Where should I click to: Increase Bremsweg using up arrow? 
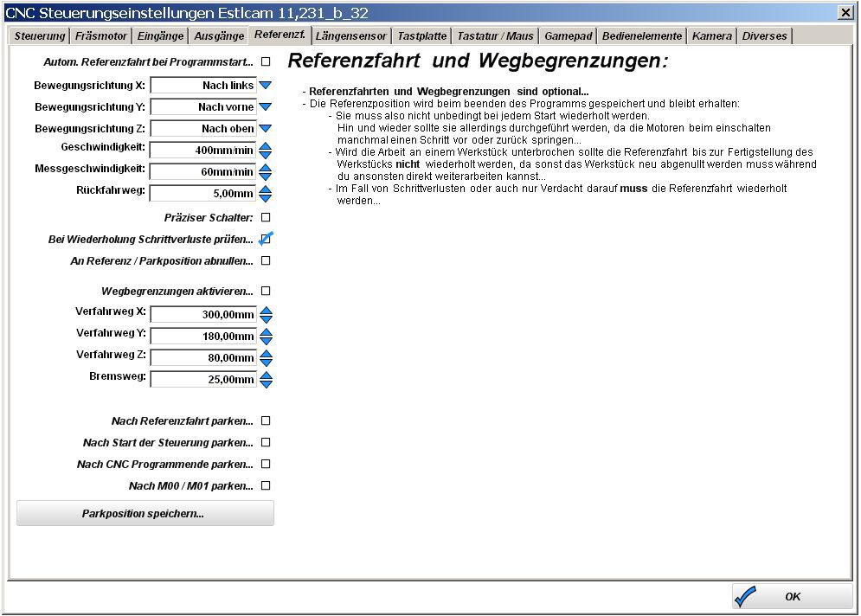266,375
